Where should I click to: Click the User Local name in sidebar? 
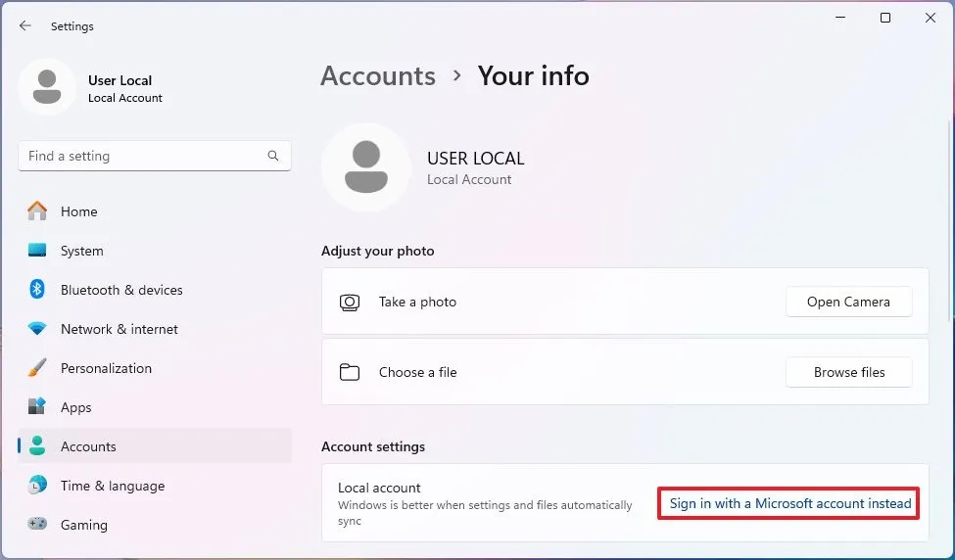[119, 80]
